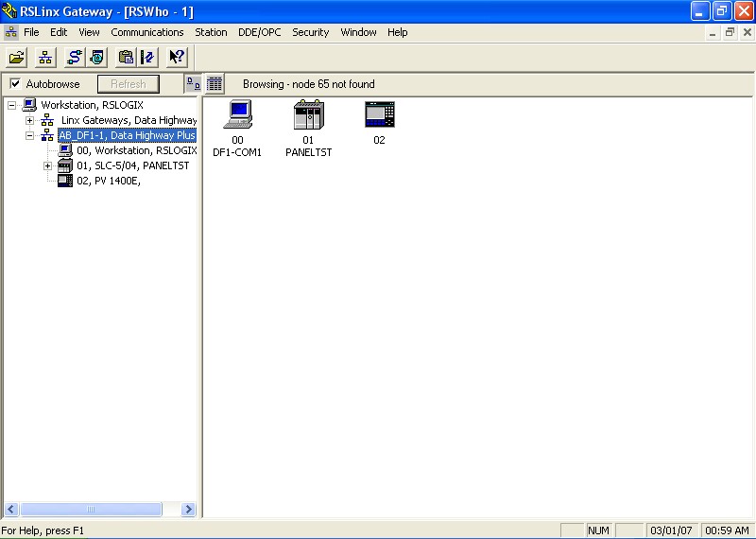This screenshot has width=756, height=539.
Task: Click the PanelView icon beside 02, PV 1400E
Action: [x=65, y=181]
